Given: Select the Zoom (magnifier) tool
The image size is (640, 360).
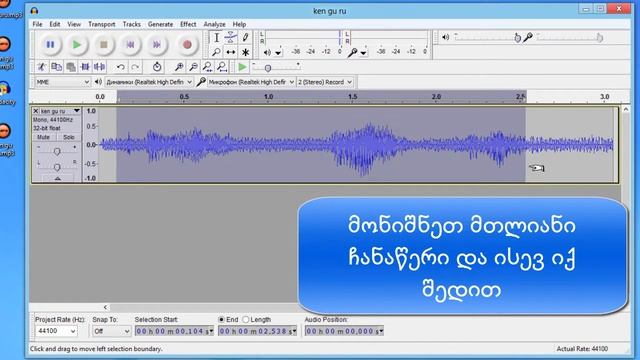Looking at the screenshot, I should (x=216, y=52).
